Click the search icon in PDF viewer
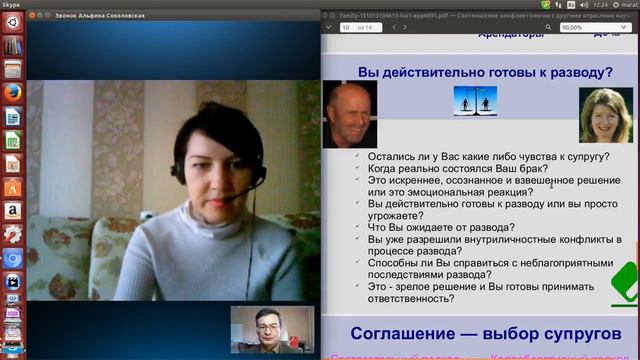The image size is (640, 360). coord(548,27)
